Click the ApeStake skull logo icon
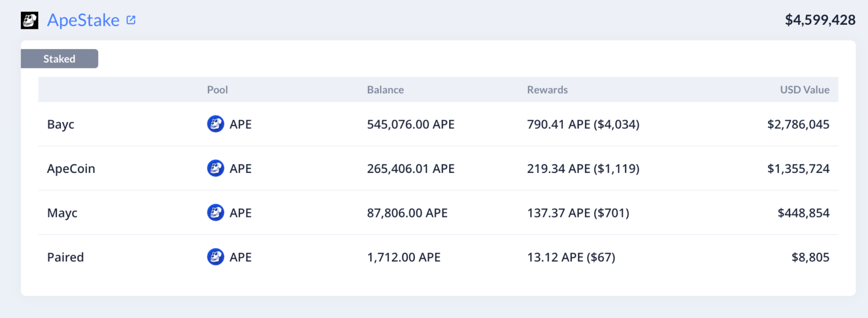 click(29, 21)
